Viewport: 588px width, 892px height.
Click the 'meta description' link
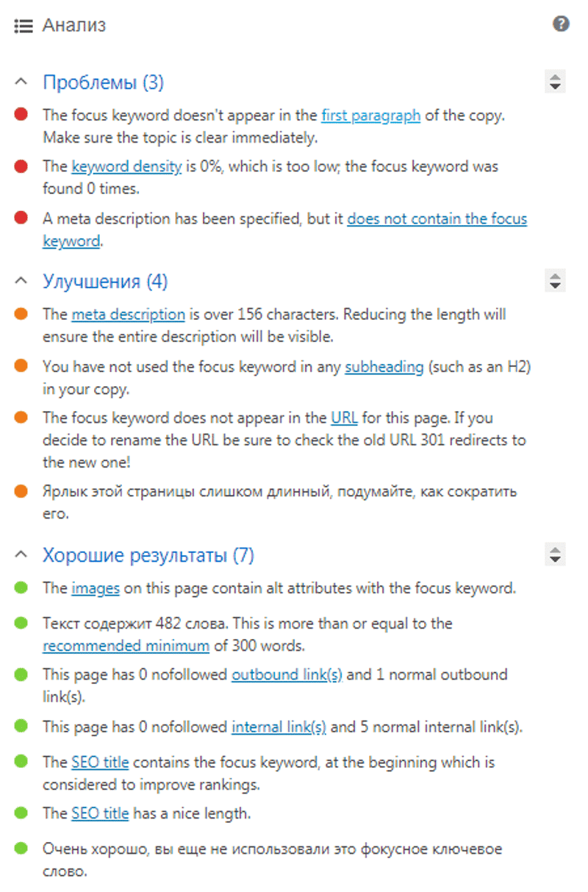[128, 315]
